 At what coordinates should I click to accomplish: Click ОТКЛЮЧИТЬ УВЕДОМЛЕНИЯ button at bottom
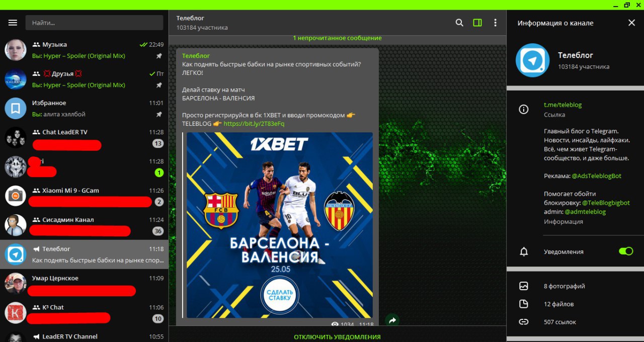pos(337,337)
